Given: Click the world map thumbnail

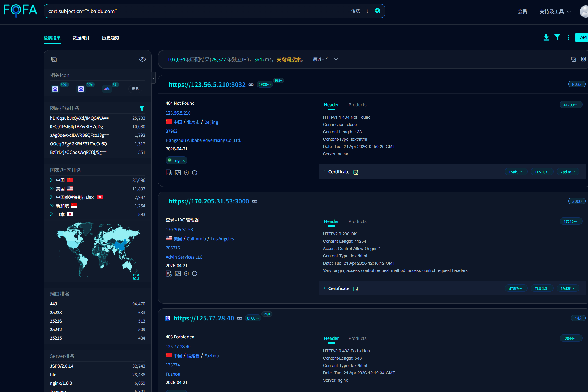Looking at the screenshot, I should (x=98, y=249).
